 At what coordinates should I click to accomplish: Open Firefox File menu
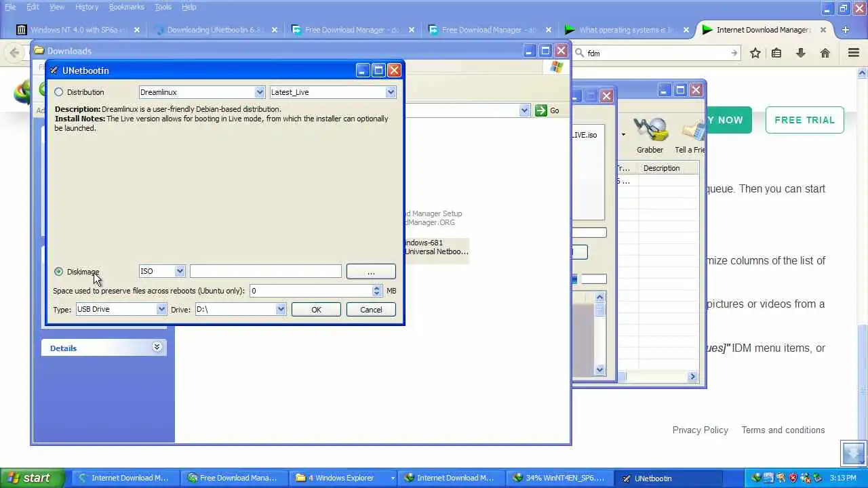[x=10, y=7]
